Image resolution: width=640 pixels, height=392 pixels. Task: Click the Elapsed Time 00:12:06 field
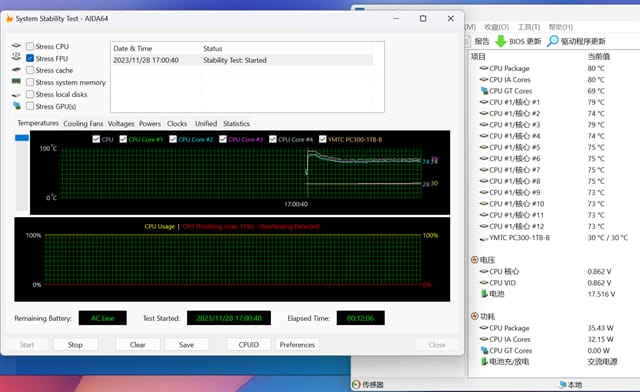(x=360, y=318)
